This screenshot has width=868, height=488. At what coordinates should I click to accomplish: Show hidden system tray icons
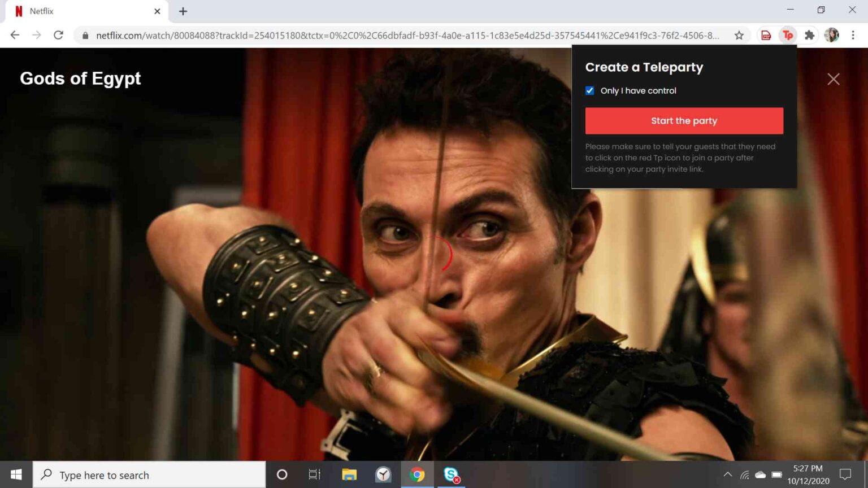pos(728,475)
